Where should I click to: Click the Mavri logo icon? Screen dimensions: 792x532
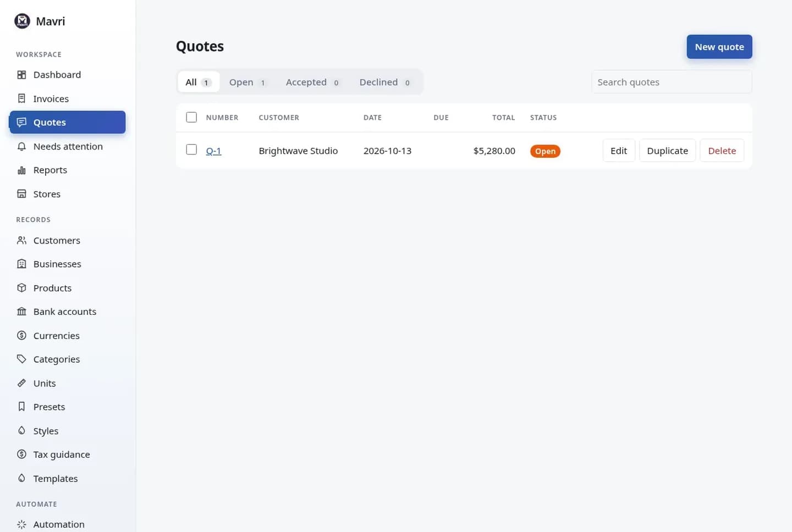tap(22, 21)
